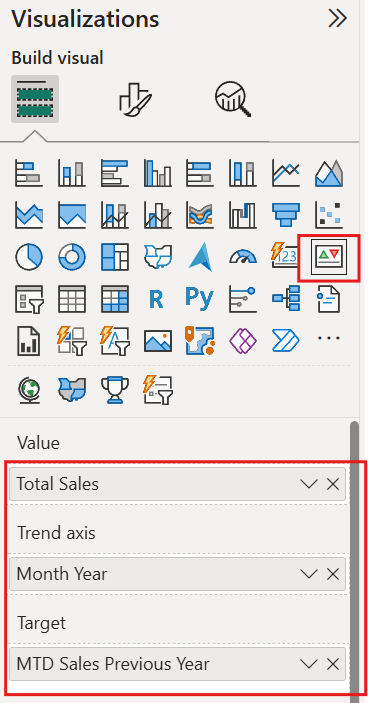The height and width of the screenshot is (703, 368).
Task: Expand Total Sales field options
Action: click(309, 484)
